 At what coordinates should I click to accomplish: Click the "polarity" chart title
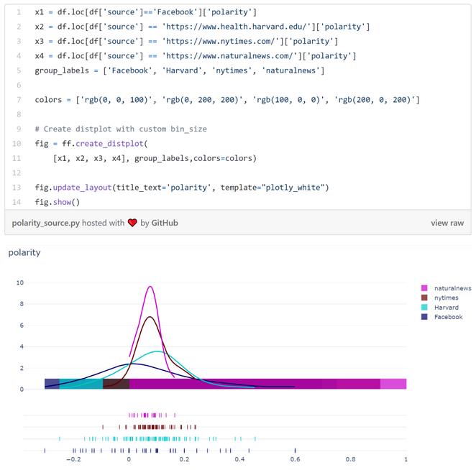[24, 252]
